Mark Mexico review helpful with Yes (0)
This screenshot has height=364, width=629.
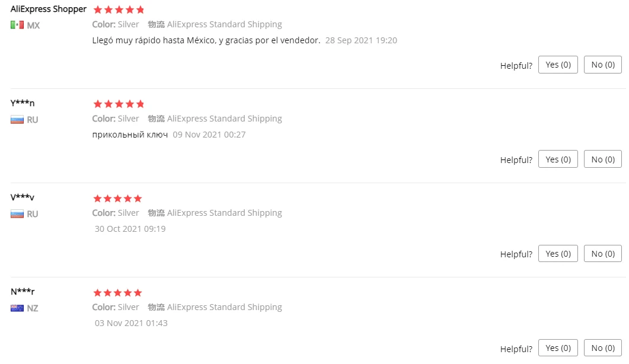557,65
